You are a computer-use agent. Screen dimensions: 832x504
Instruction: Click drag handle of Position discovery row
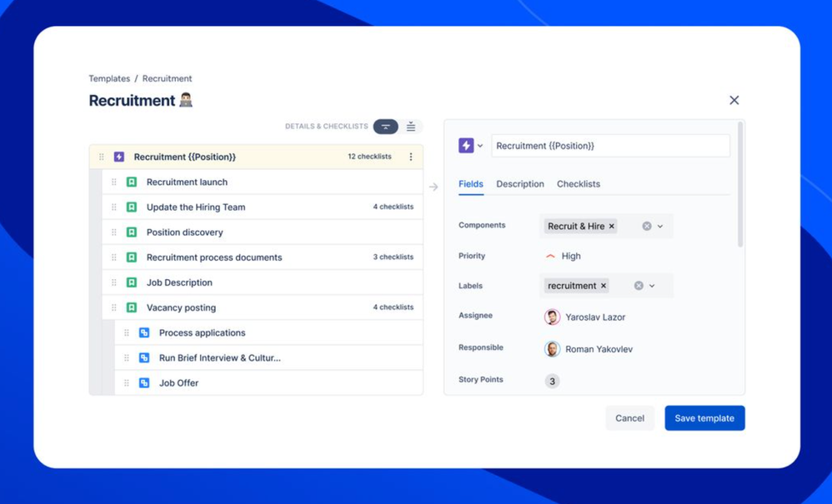click(114, 232)
